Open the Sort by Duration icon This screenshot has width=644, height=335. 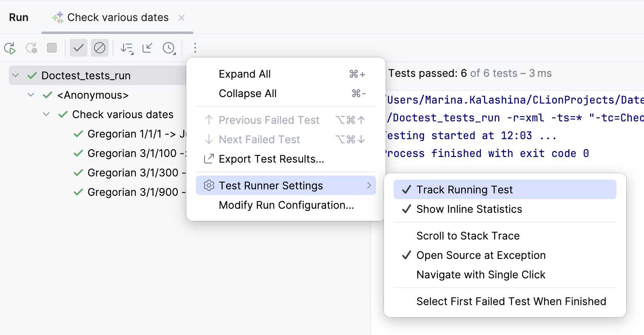(126, 48)
